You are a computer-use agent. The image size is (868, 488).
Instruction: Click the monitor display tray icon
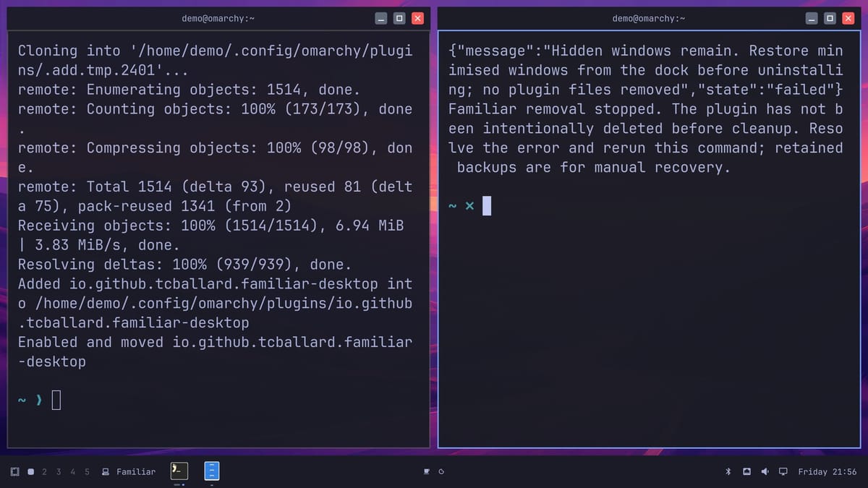coord(783,471)
